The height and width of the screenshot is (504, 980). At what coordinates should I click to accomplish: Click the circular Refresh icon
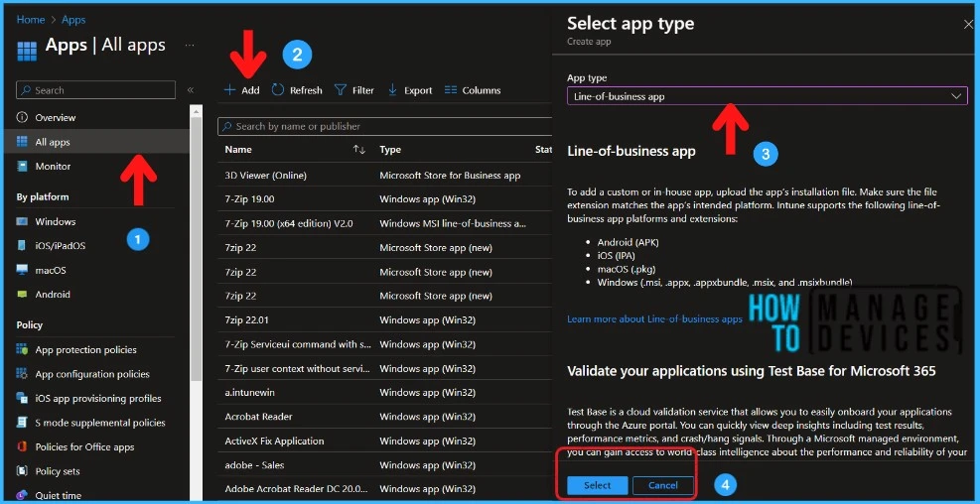click(x=277, y=90)
